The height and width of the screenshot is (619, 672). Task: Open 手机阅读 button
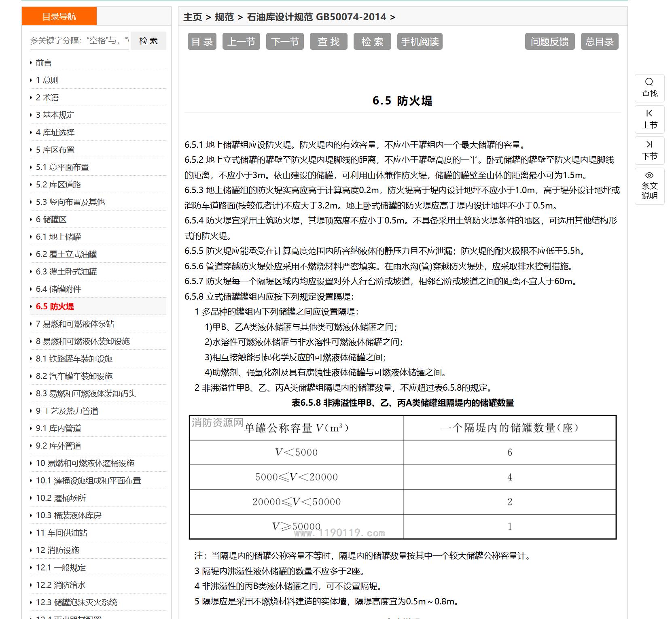click(x=420, y=41)
